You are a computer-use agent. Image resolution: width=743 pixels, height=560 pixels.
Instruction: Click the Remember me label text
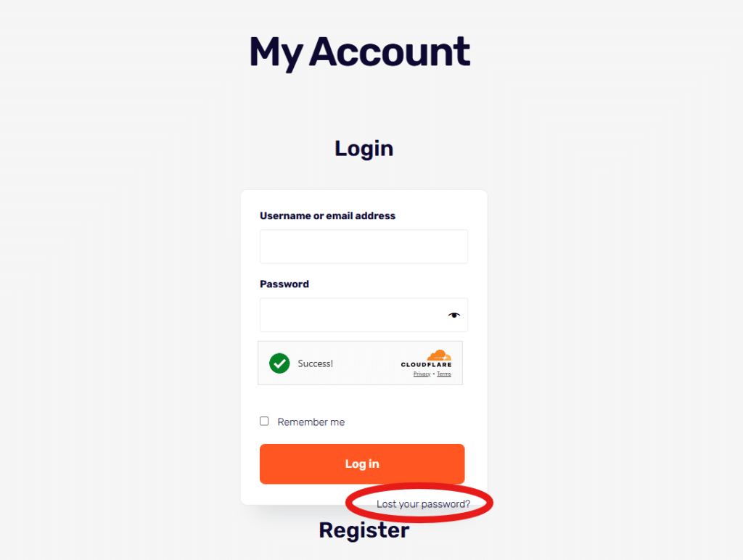point(311,422)
